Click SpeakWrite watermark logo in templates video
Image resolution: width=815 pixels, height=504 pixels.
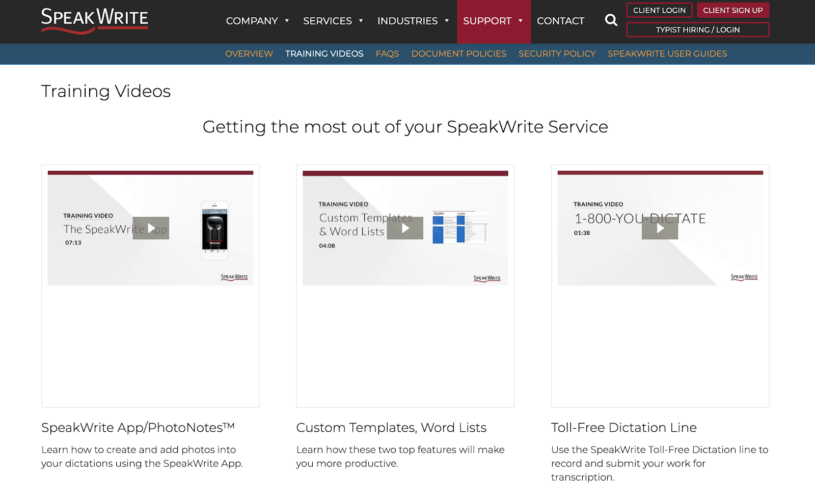coord(487,278)
